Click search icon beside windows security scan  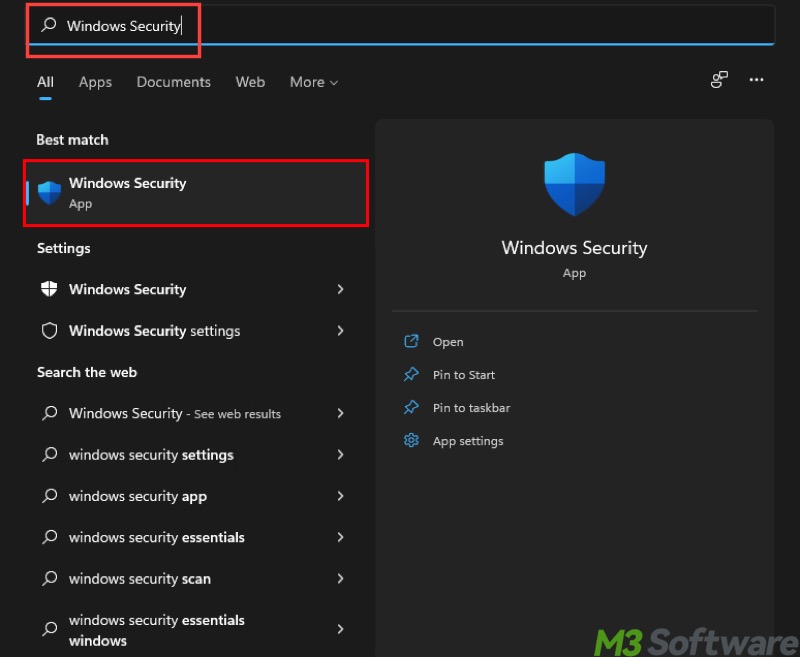point(49,578)
